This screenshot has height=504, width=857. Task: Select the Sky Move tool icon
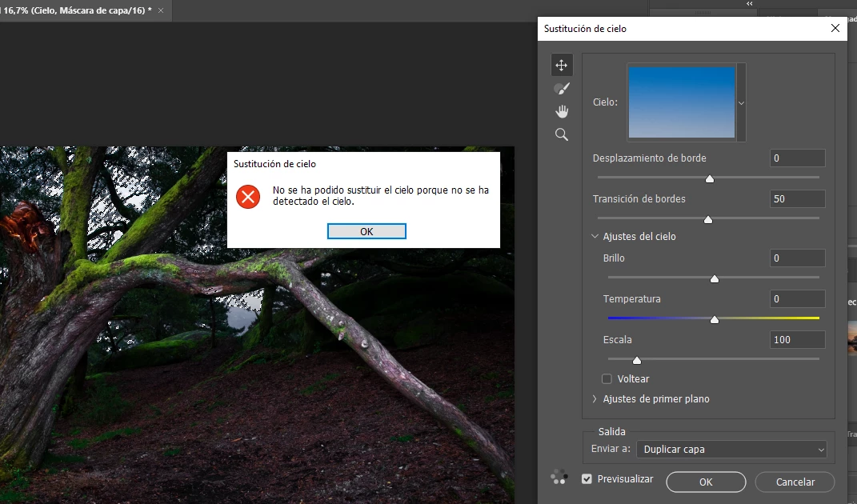(x=561, y=65)
